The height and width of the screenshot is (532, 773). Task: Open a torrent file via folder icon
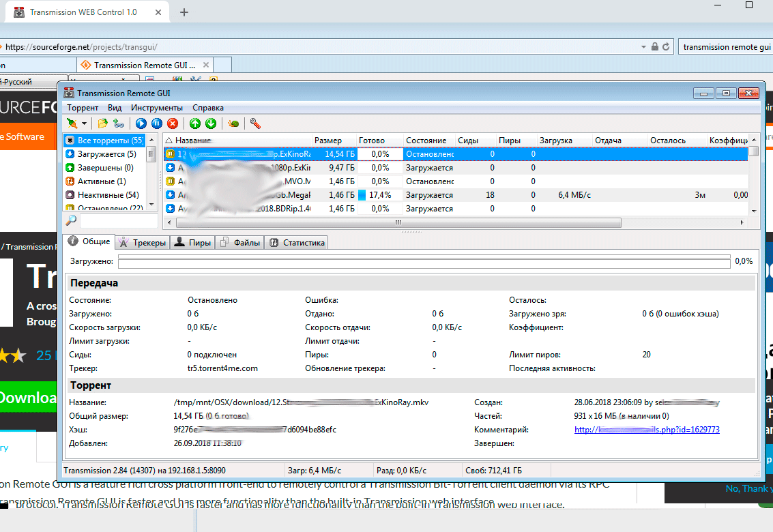click(x=102, y=123)
